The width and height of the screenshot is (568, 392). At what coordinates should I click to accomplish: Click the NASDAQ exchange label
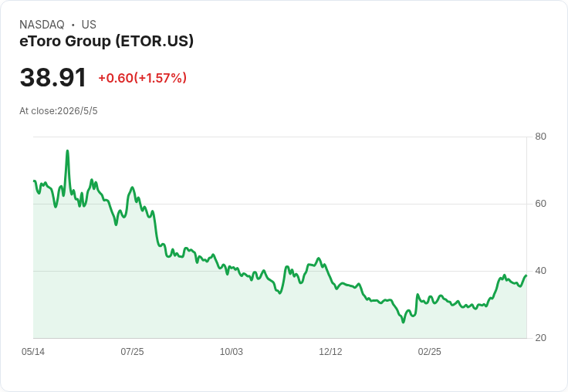42,25
